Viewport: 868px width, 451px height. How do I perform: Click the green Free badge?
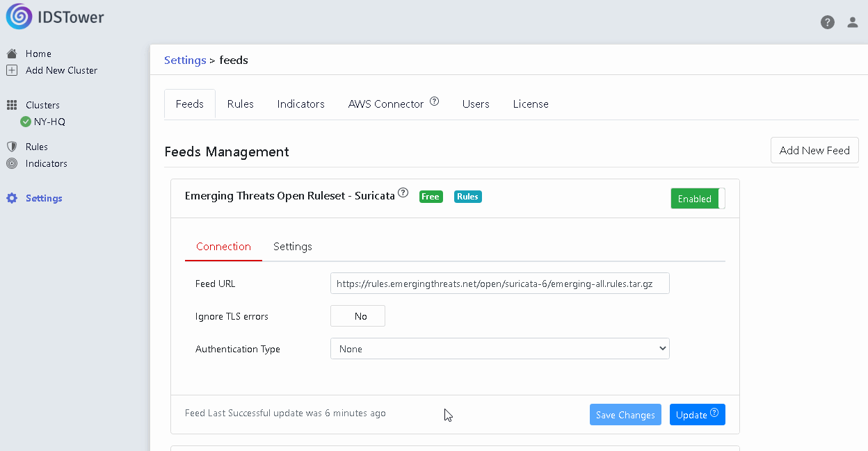click(431, 197)
